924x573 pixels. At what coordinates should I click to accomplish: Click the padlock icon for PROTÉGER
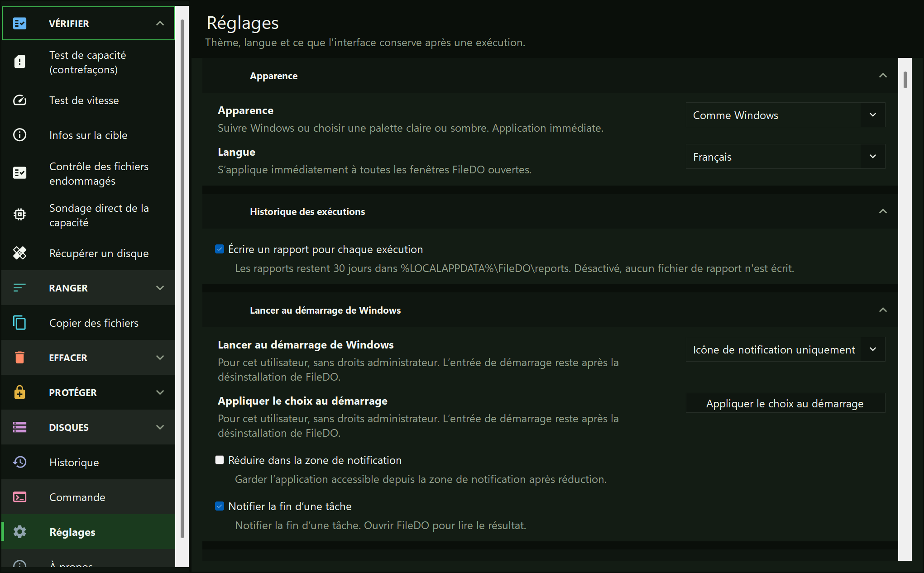20,392
